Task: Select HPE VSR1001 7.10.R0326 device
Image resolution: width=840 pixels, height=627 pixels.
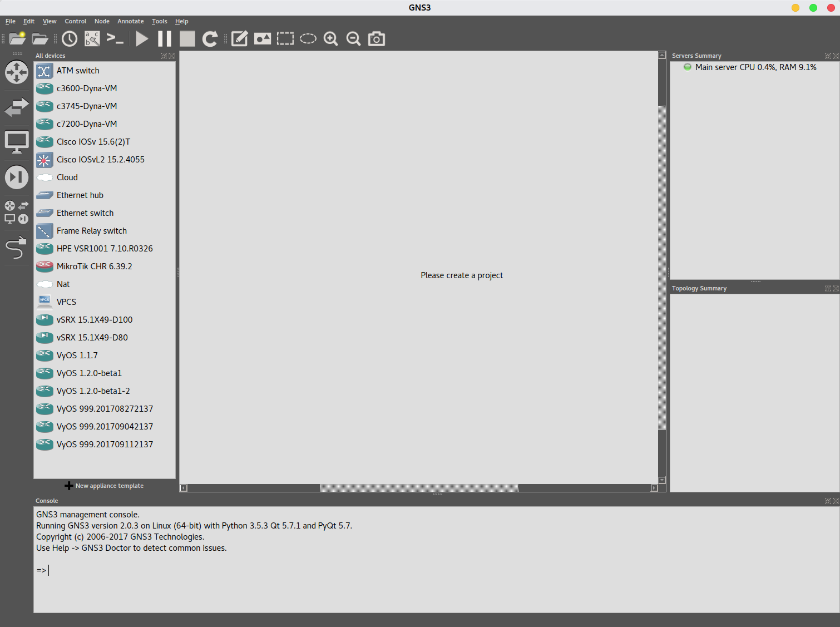Action: pyautogui.click(x=105, y=249)
